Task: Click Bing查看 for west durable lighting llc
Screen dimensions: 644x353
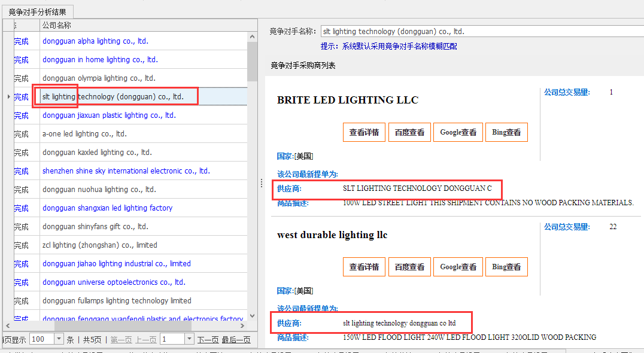Action: click(506, 267)
